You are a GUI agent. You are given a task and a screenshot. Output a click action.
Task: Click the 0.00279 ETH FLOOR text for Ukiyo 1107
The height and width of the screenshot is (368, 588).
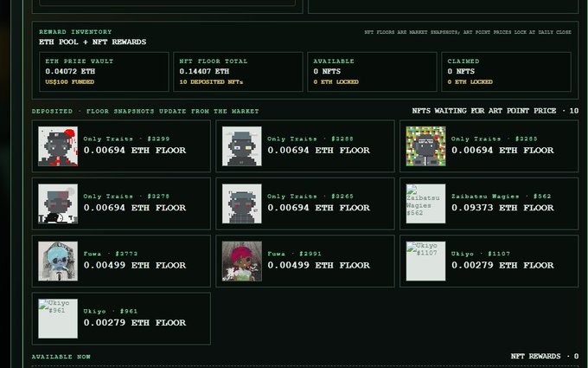[x=502, y=265]
